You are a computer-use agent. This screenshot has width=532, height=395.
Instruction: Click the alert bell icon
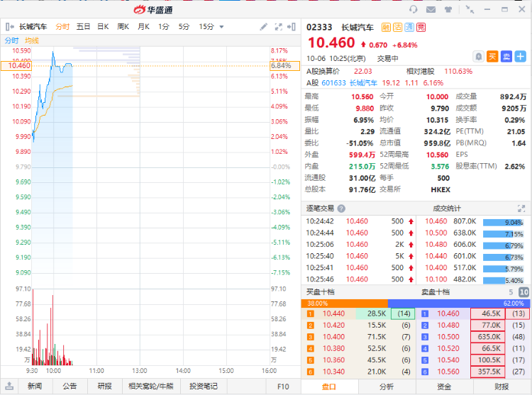pyautogui.click(x=479, y=56)
